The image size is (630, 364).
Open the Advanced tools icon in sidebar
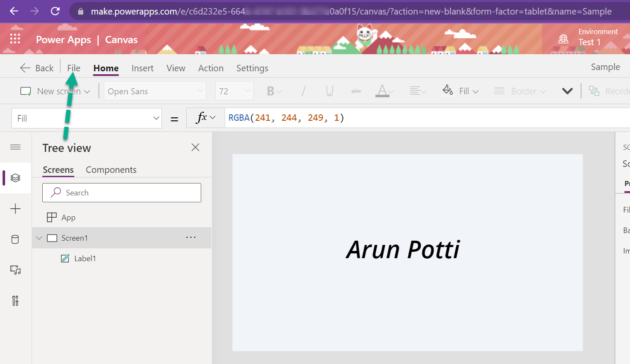[x=15, y=301]
